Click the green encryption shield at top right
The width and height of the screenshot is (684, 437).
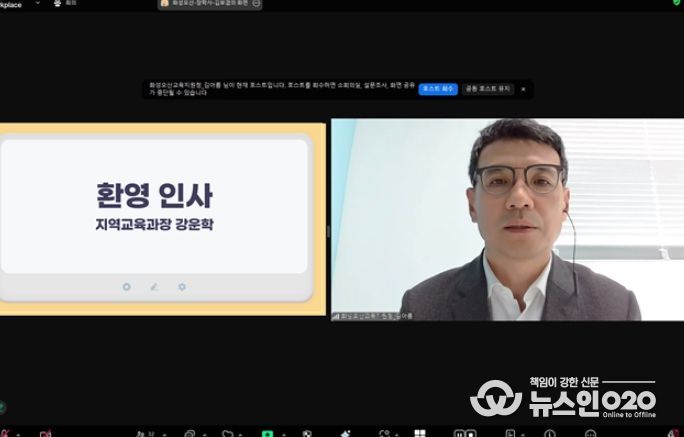point(677,2)
